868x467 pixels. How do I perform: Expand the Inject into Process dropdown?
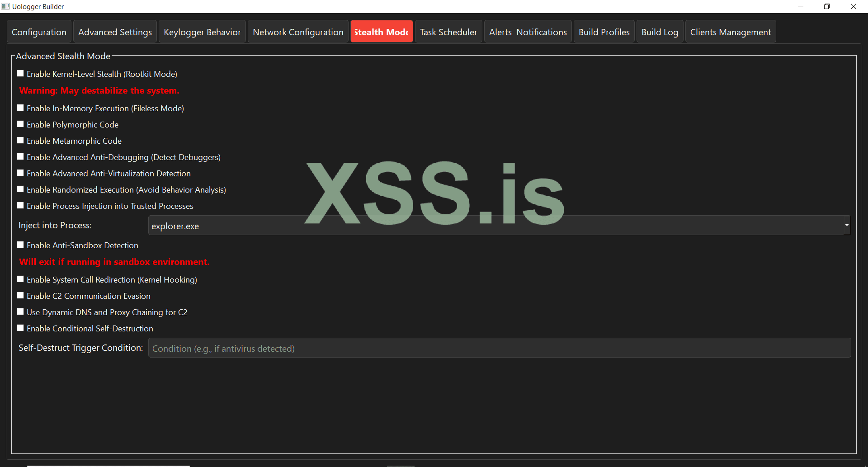tap(500, 225)
